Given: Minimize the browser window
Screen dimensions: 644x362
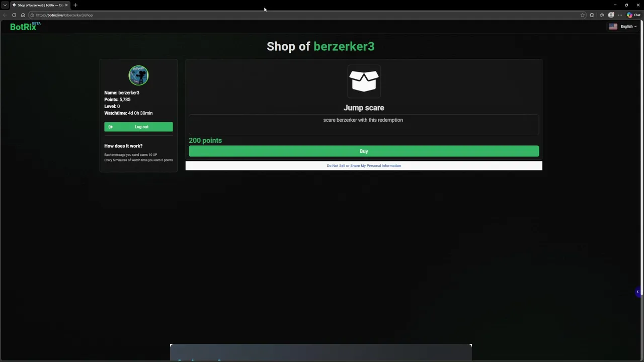Looking at the screenshot, I should coord(615,5).
